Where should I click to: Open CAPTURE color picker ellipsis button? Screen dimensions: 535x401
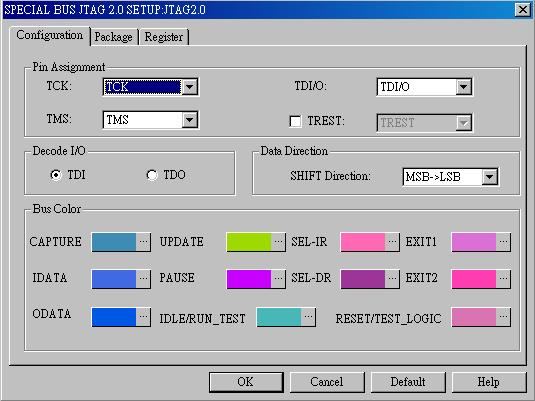click(143, 242)
